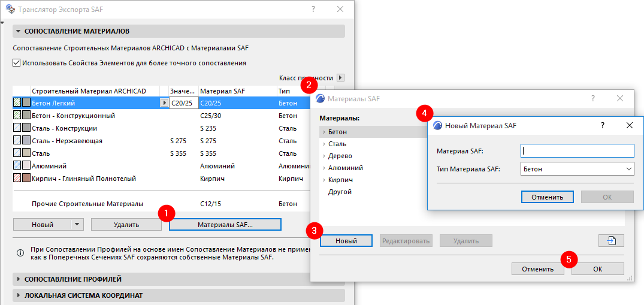Click the Бетон Легкий gray surface swatch
This screenshot has width=644, height=305.
coord(26,103)
